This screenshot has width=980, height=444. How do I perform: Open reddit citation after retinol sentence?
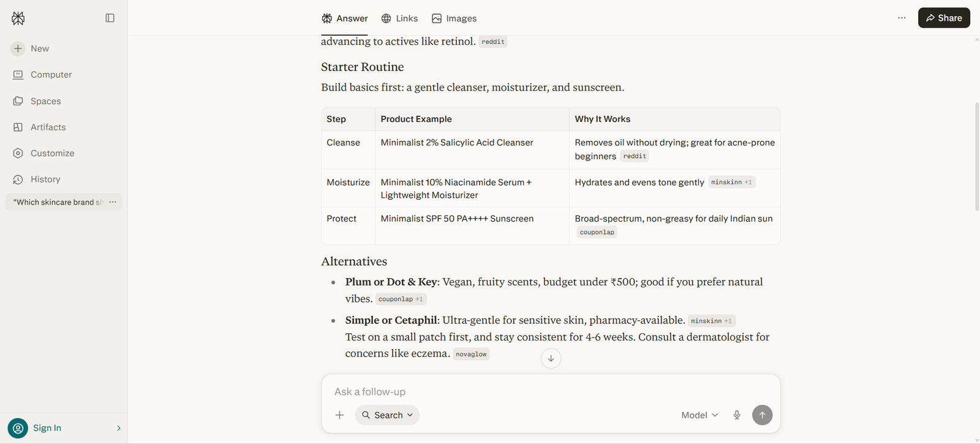(x=493, y=42)
